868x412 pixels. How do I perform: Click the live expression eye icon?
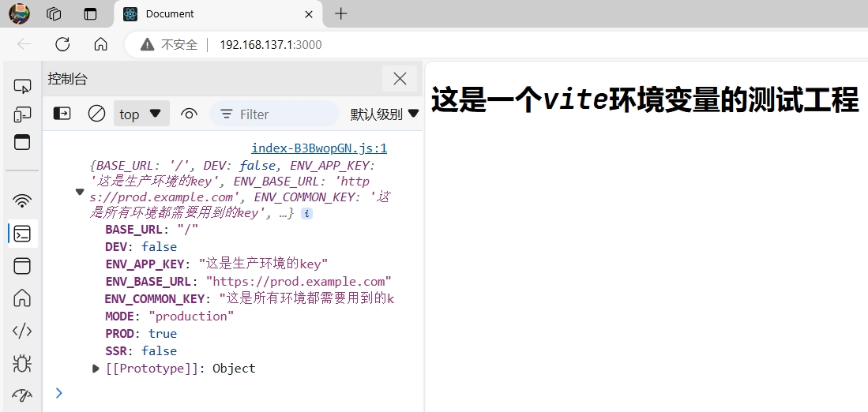point(189,114)
